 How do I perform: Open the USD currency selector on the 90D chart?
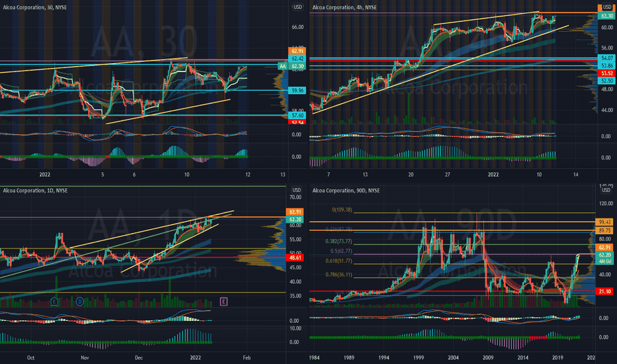pyautogui.click(x=606, y=191)
